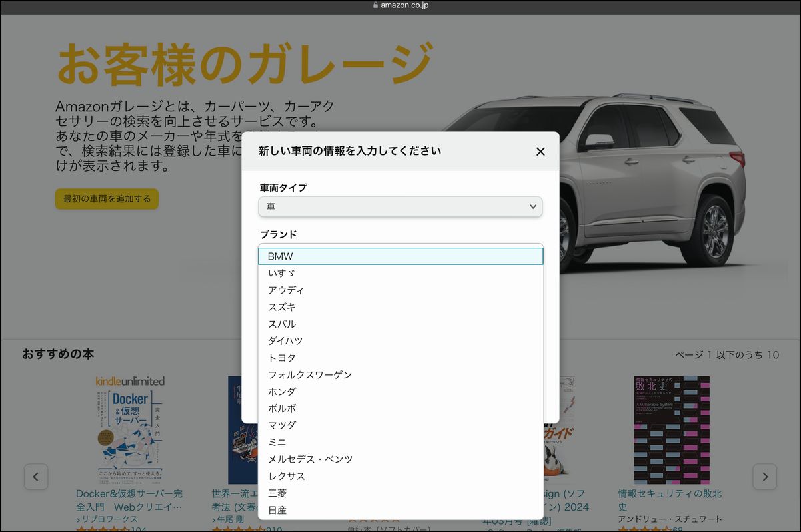The height and width of the screenshot is (532, 801).
Task: Pick ミニ in the brand dropdown
Action: [400, 442]
